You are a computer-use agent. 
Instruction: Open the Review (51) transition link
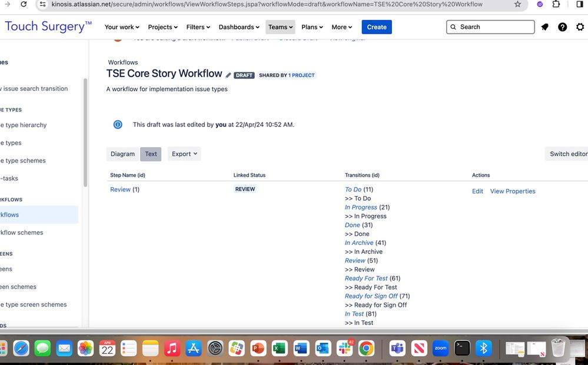pos(355,260)
